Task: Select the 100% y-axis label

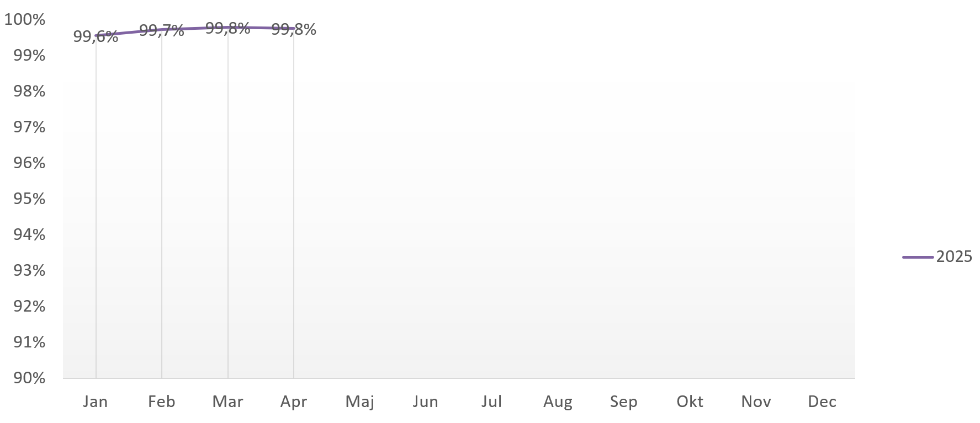Action: pos(25,20)
